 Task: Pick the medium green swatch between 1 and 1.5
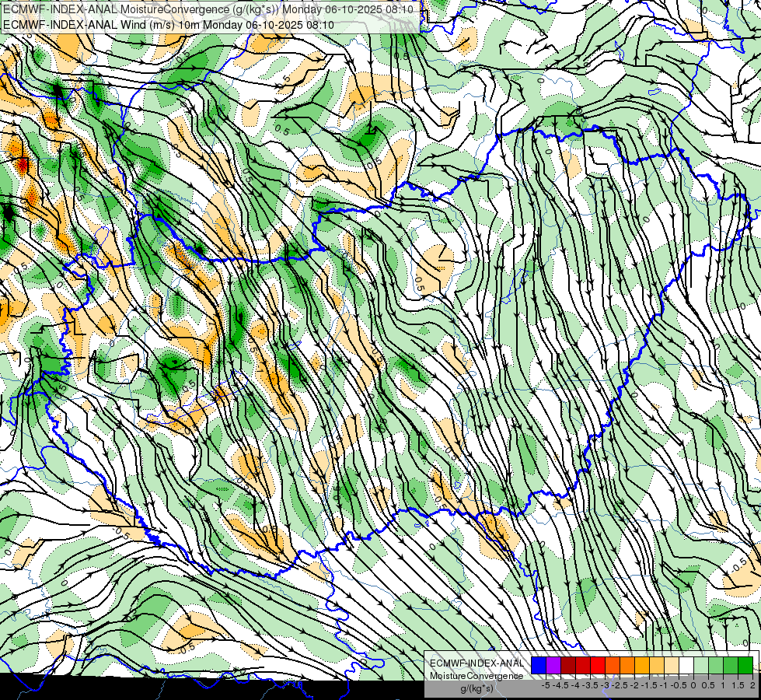tap(731, 666)
